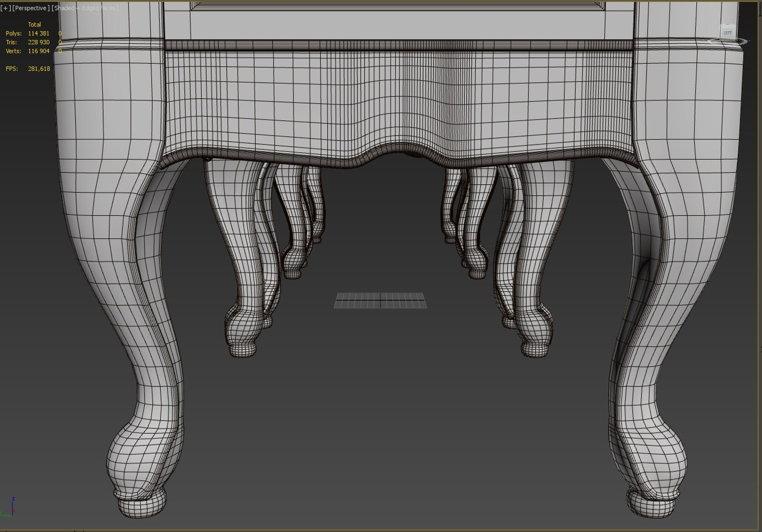762x532 pixels.
Task: Click the ViewCube compass ring
Action: [x=729, y=42]
